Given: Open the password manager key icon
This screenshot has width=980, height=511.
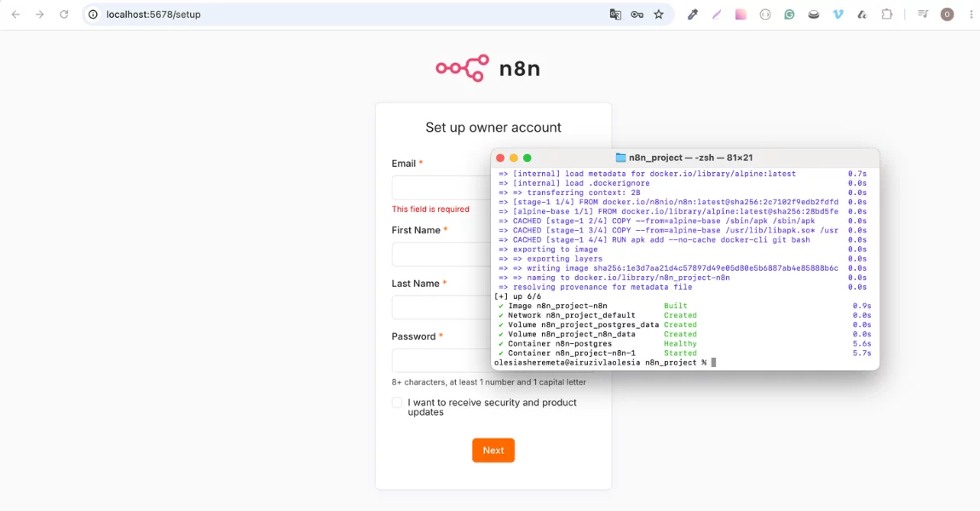Looking at the screenshot, I should coord(637,14).
